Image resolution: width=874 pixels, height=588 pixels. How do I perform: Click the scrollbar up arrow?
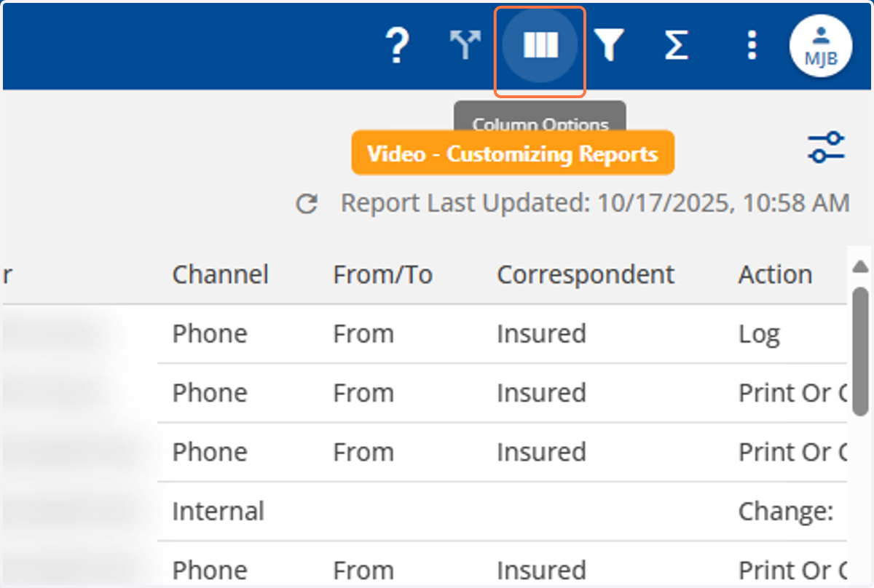[860, 266]
